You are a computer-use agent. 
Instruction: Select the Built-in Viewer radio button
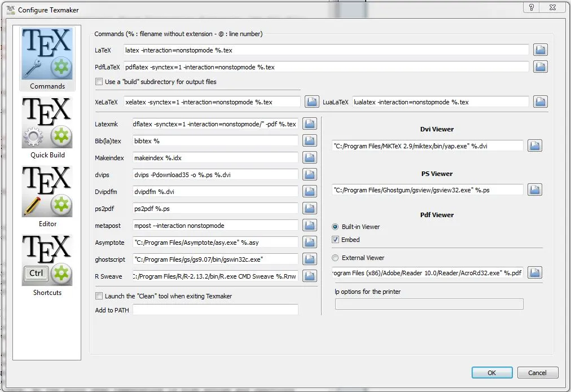click(335, 227)
